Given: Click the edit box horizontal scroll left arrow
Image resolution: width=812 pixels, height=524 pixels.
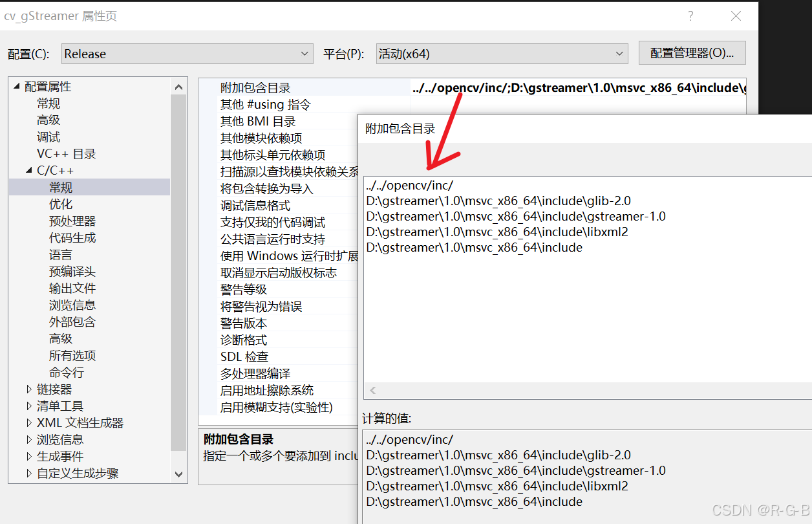Looking at the screenshot, I should click(373, 391).
